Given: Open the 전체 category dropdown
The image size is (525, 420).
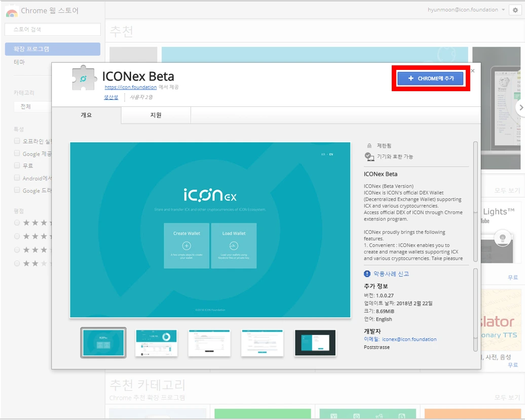Looking at the screenshot, I should pyautogui.click(x=33, y=106).
